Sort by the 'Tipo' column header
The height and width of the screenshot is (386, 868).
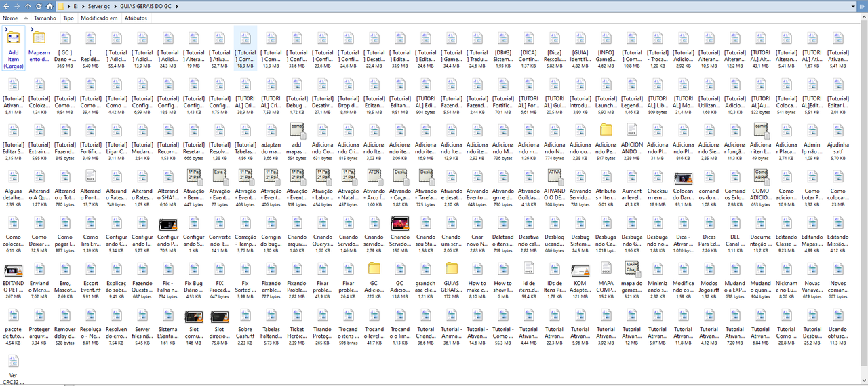click(x=68, y=18)
